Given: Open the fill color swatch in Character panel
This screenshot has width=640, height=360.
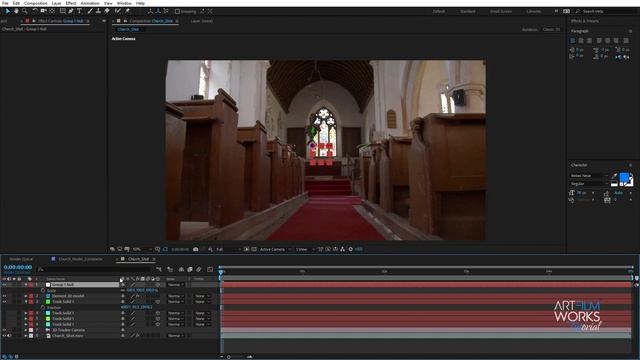Looking at the screenshot, I should point(624,177).
